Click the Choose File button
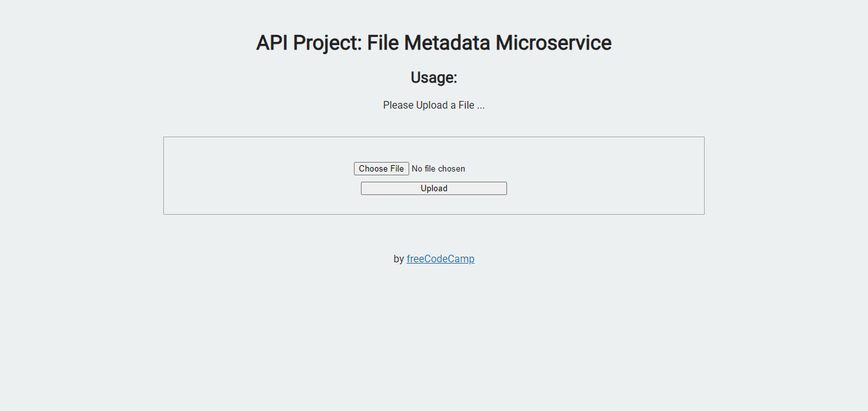Viewport: 868px width, 411px height. click(x=381, y=168)
